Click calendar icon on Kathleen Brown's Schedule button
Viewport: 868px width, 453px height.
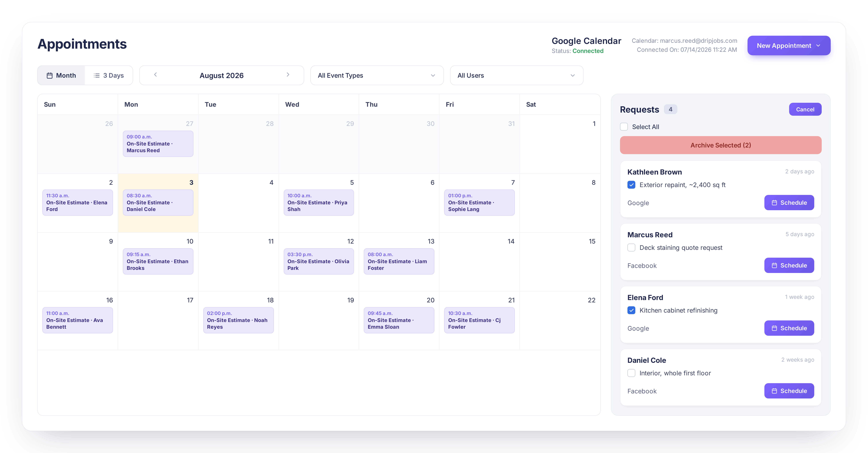pos(774,203)
